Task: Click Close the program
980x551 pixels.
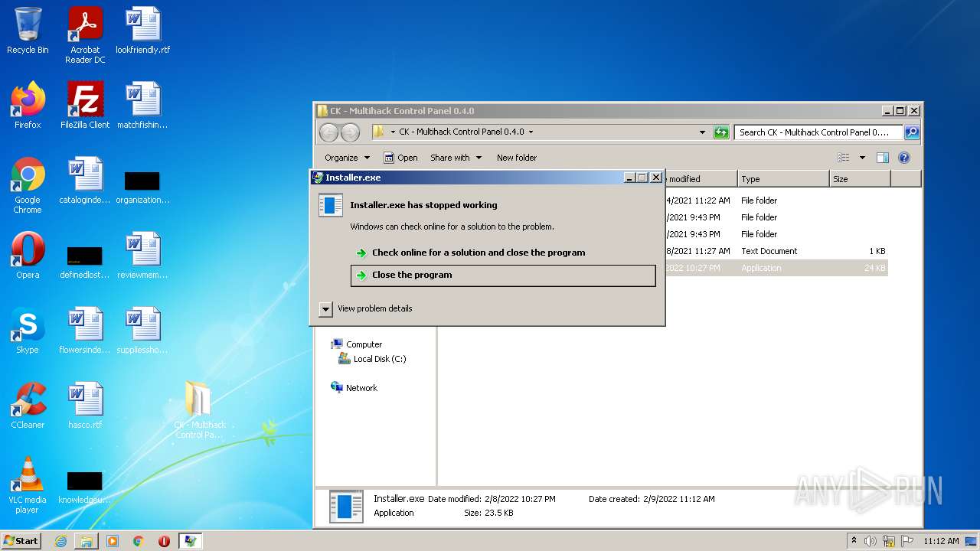Action: [503, 275]
